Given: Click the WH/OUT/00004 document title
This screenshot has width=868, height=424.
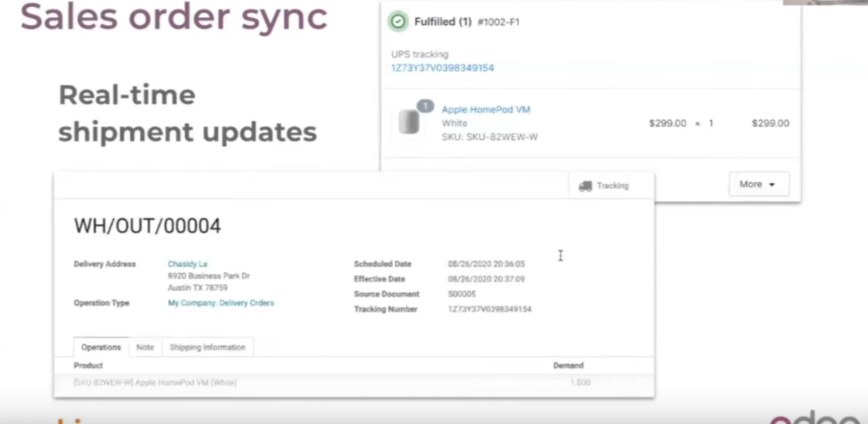Looking at the screenshot, I should tap(147, 225).
